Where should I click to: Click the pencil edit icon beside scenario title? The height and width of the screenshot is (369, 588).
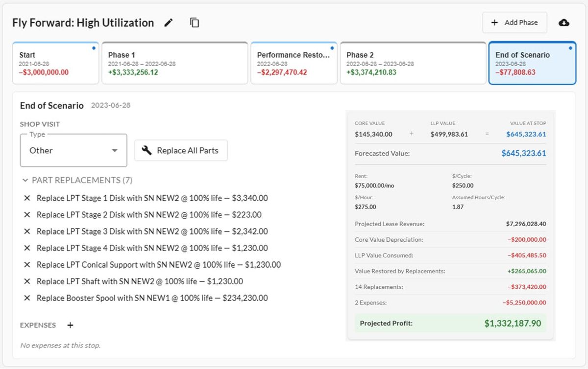pyautogui.click(x=169, y=23)
